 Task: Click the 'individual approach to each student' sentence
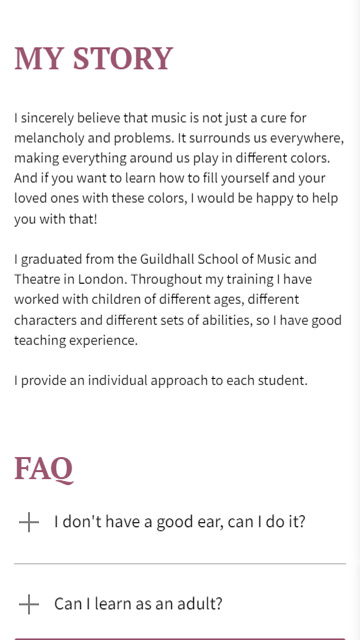click(x=160, y=380)
